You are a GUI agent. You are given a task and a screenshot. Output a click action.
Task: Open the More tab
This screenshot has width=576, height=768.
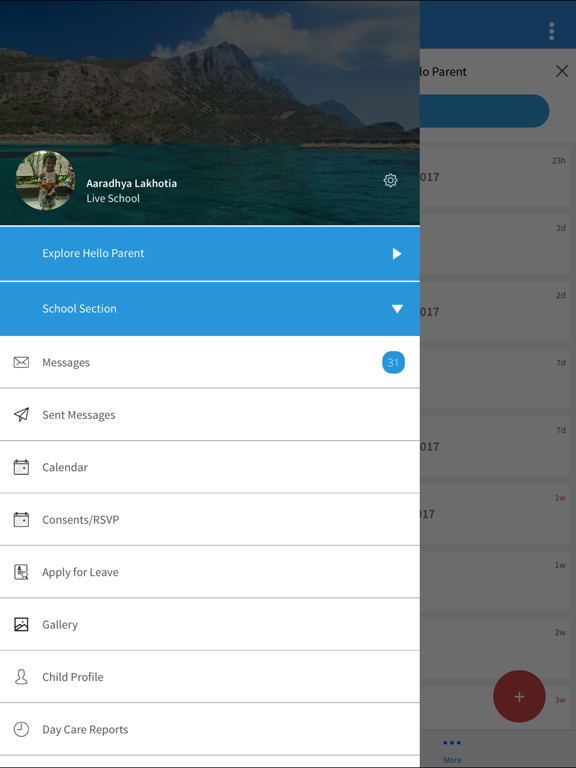[x=452, y=750]
